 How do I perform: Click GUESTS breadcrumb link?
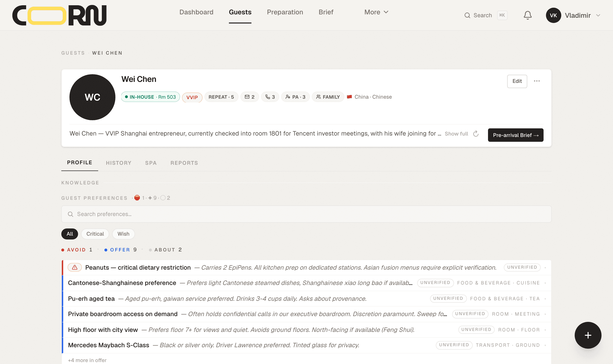pos(73,53)
